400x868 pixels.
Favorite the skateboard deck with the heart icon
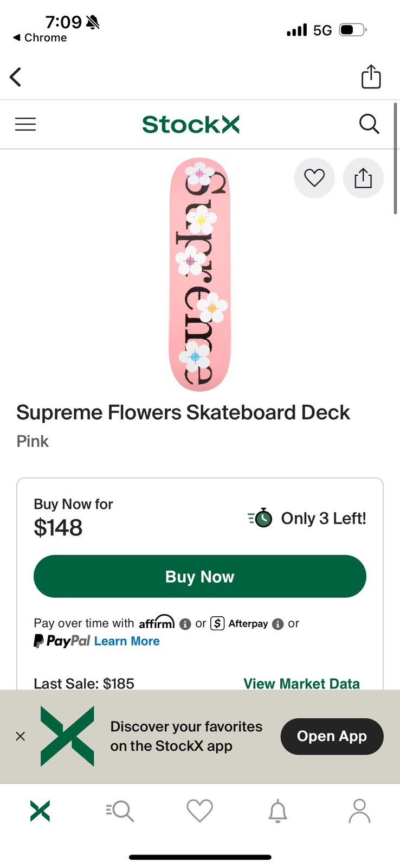click(314, 177)
